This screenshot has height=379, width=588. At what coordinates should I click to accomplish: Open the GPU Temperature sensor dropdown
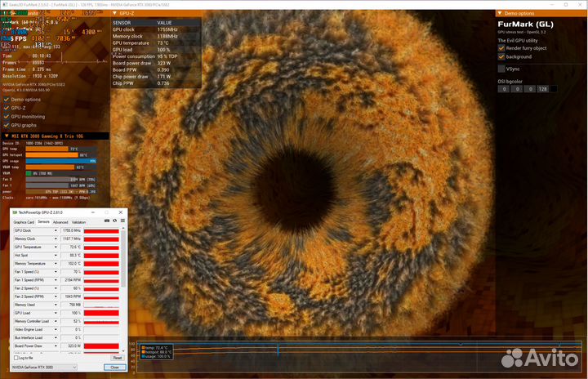(x=56, y=247)
